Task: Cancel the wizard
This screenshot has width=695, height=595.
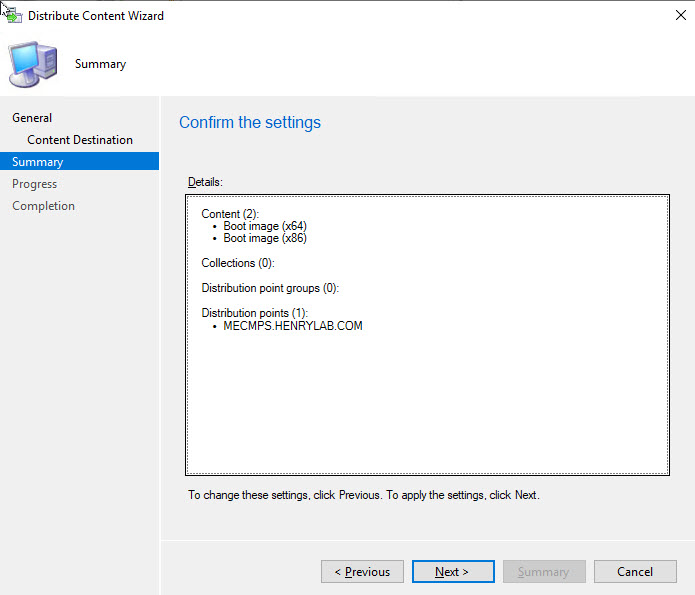Action: (634, 572)
